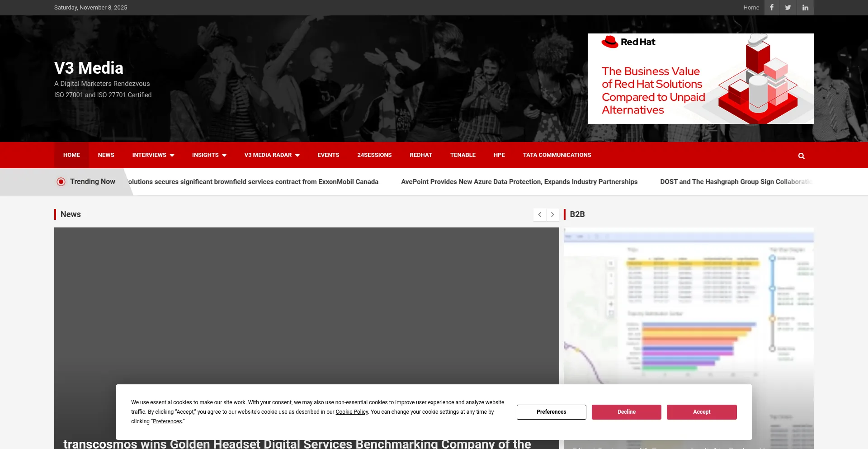Screen dimensions: 868x449
Task: Go to previous news slide arrow
Action: [540, 215]
